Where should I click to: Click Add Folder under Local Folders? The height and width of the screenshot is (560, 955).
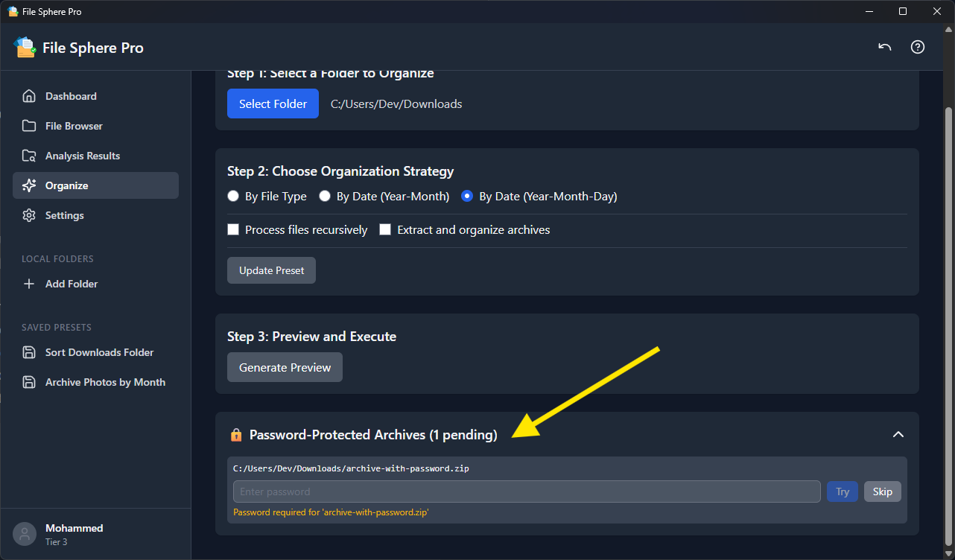pos(95,284)
